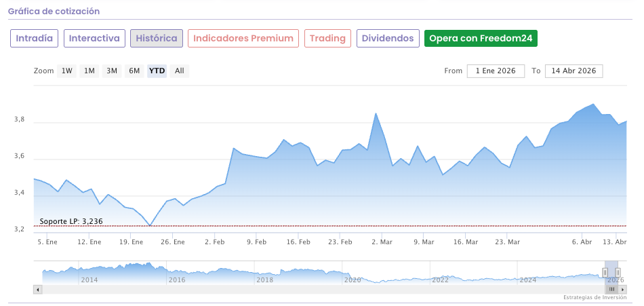Select the 3M zoom range
644x306 pixels.
[112, 71]
